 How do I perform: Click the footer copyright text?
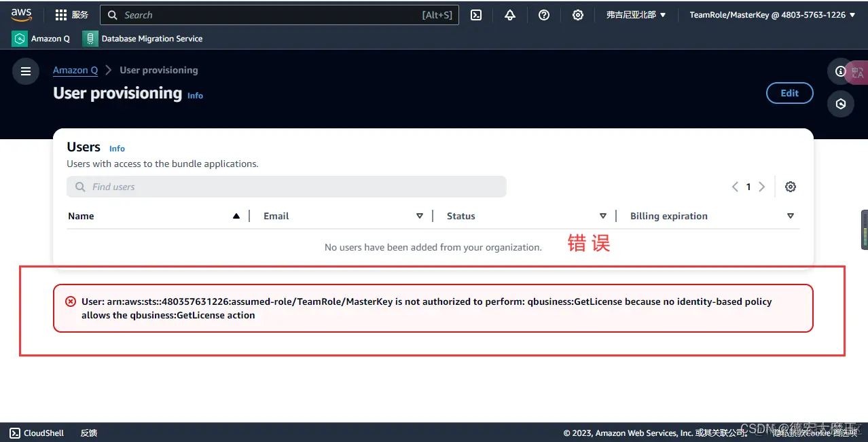coord(655,432)
